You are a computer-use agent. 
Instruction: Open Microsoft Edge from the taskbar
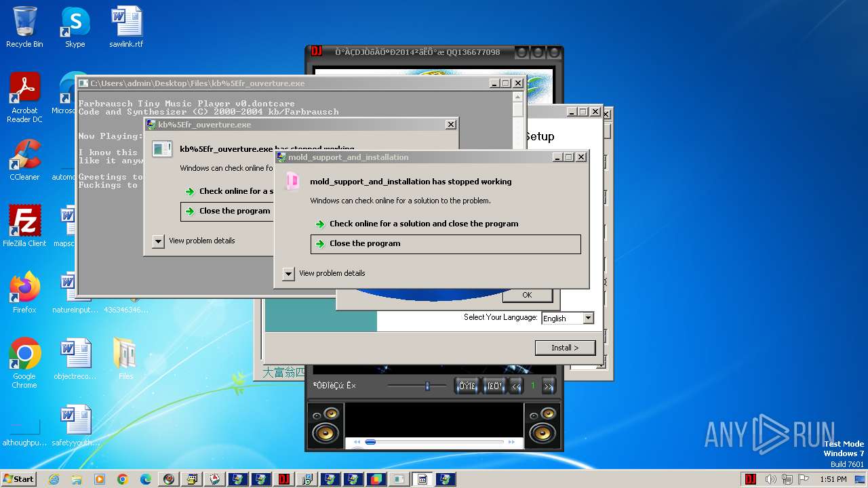coord(146,479)
